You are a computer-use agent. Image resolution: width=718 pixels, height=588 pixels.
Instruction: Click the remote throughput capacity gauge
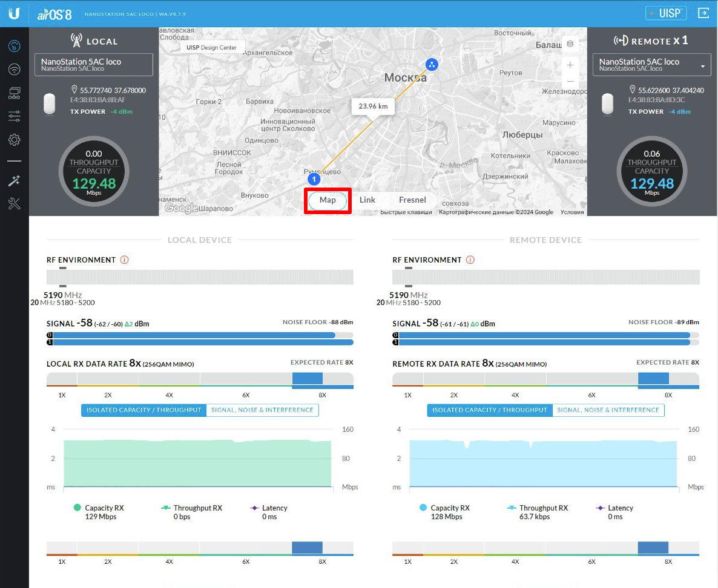click(652, 172)
